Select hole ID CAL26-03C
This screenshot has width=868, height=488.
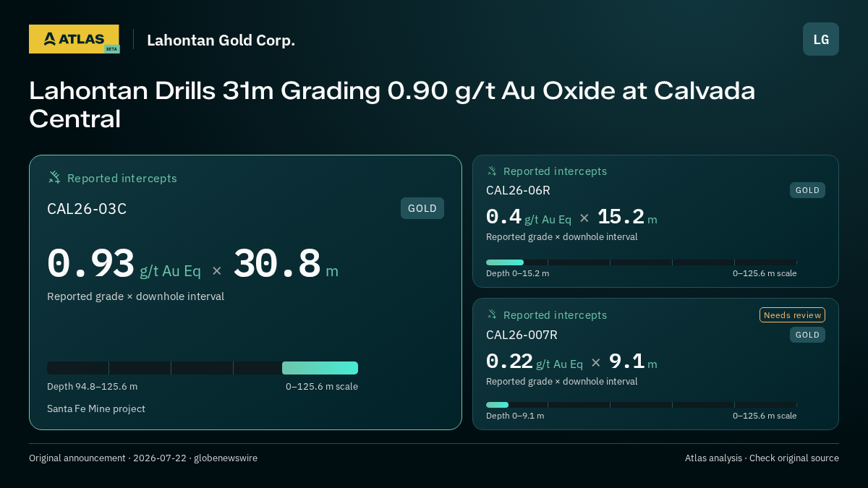click(87, 209)
